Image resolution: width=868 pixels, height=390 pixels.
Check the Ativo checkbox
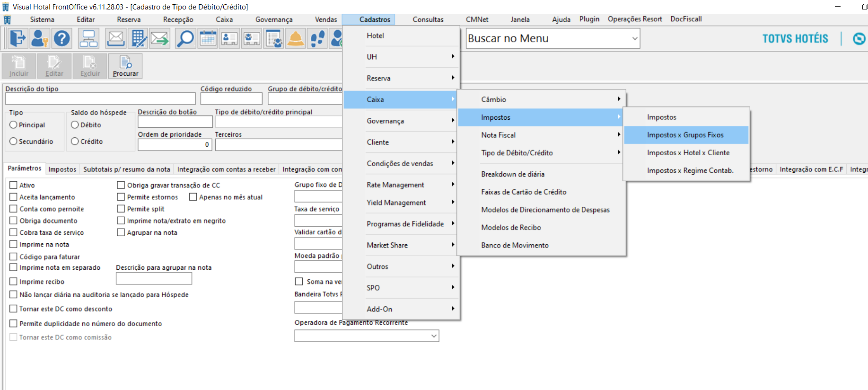(x=13, y=185)
